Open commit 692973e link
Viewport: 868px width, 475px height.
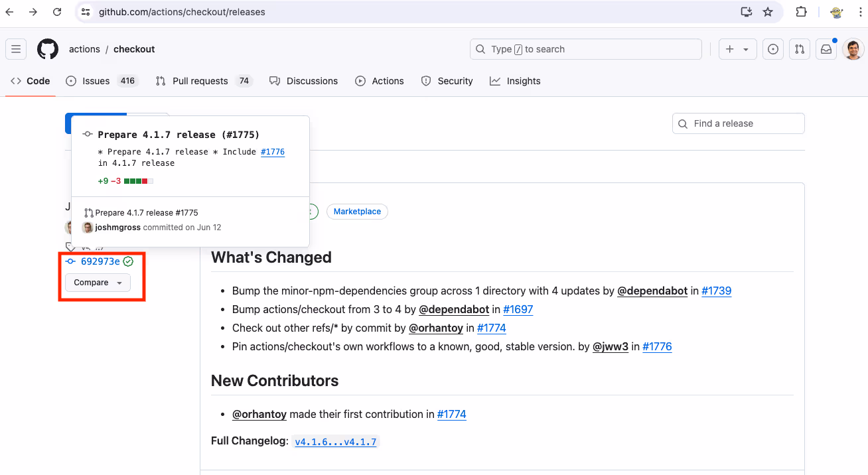[100, 261]
